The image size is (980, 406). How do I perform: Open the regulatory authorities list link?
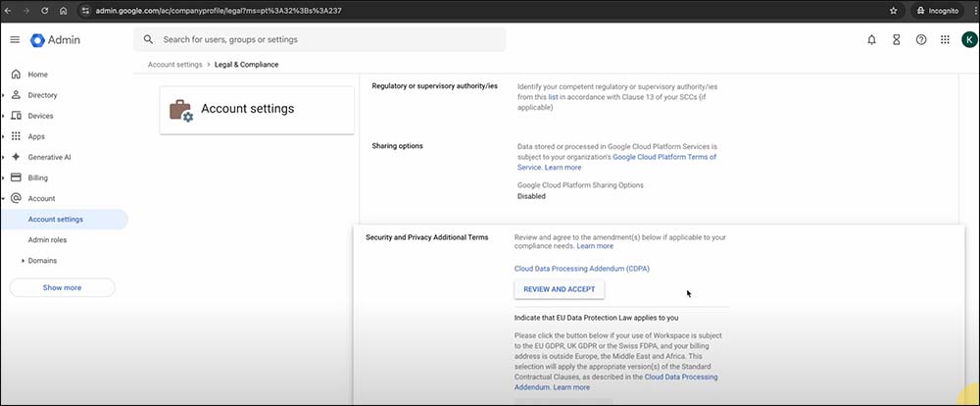point(553,97)
